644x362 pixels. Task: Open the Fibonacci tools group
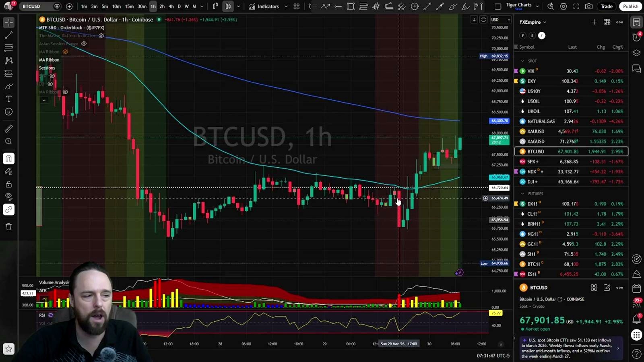[9, 48]
